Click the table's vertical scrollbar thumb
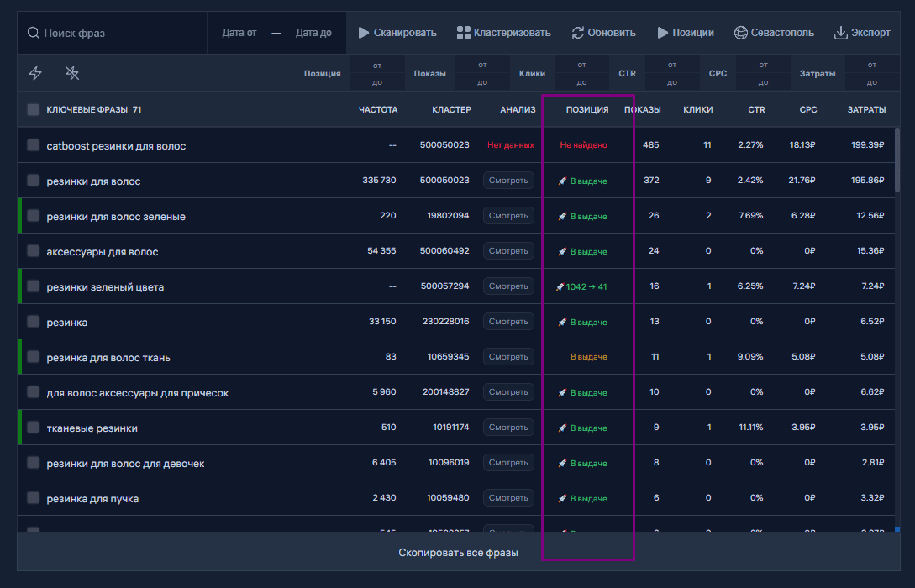The width and height of the screenshot is (915, 588). tap(897, 160)
